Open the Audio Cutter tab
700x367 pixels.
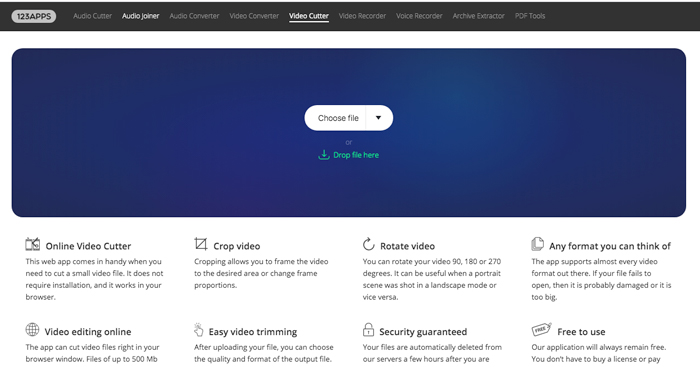coord(92,16)
